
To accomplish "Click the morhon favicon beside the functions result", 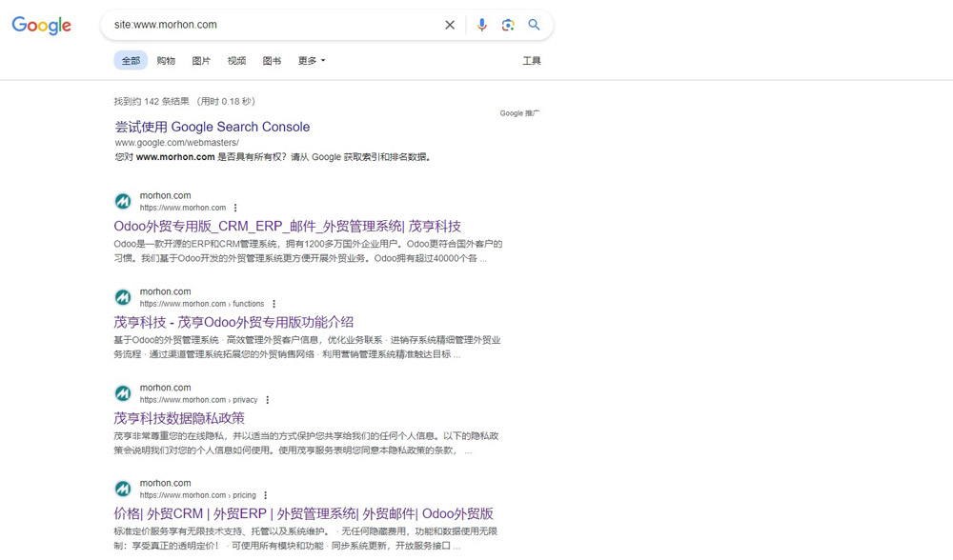I will tap(123, 297).
